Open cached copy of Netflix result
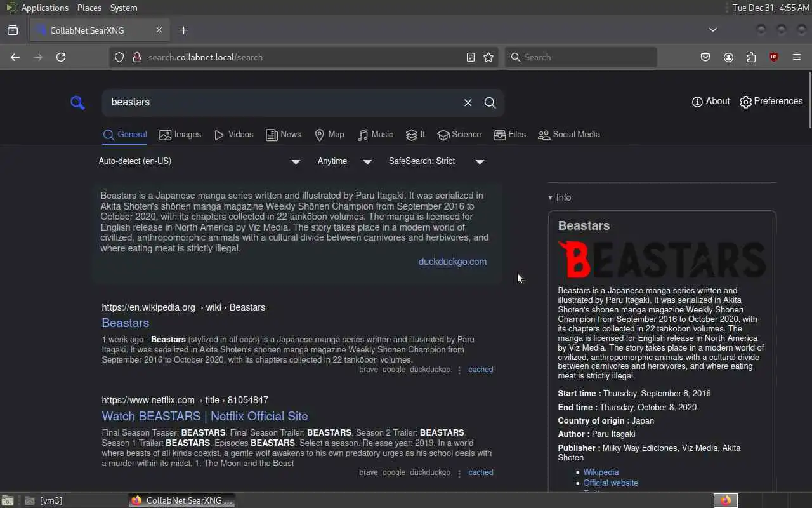The image size is (812, 508). 480,472
